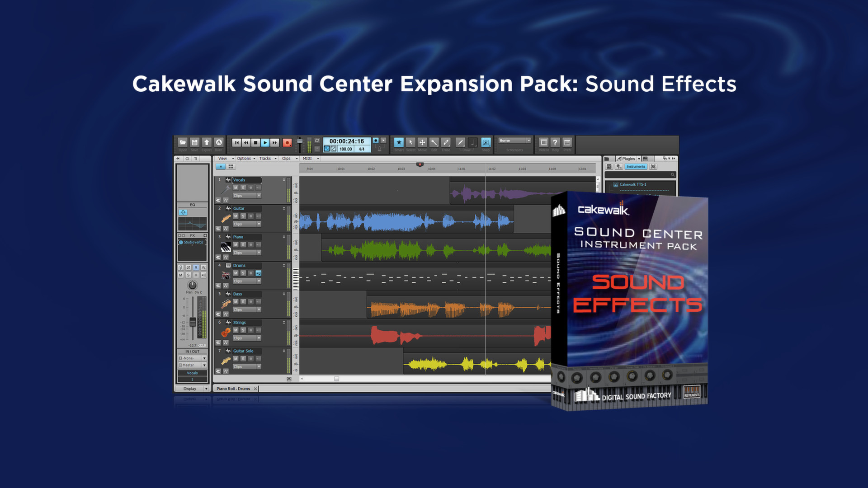
Task: Toggle the Snap to grid button
Action: (x=486, y=142)
